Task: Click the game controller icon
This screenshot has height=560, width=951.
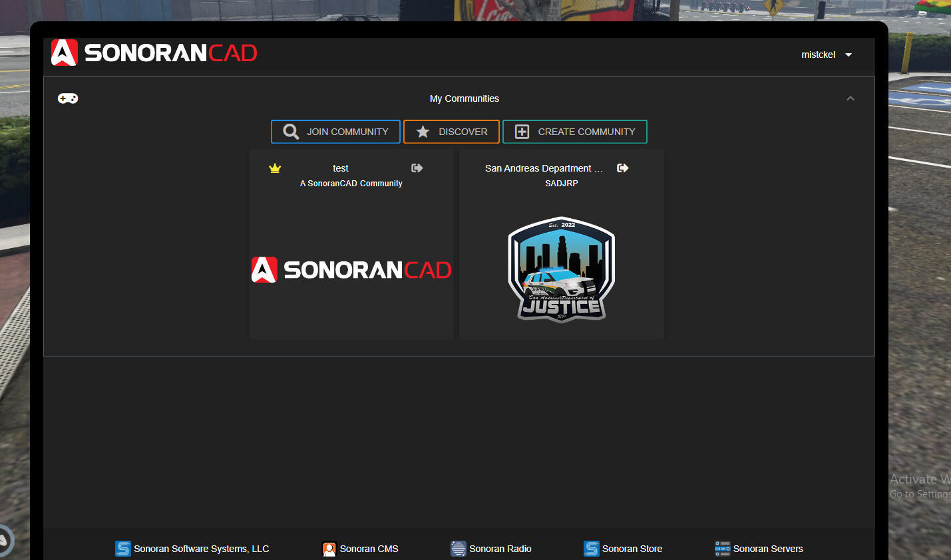Action: [68, 98]
